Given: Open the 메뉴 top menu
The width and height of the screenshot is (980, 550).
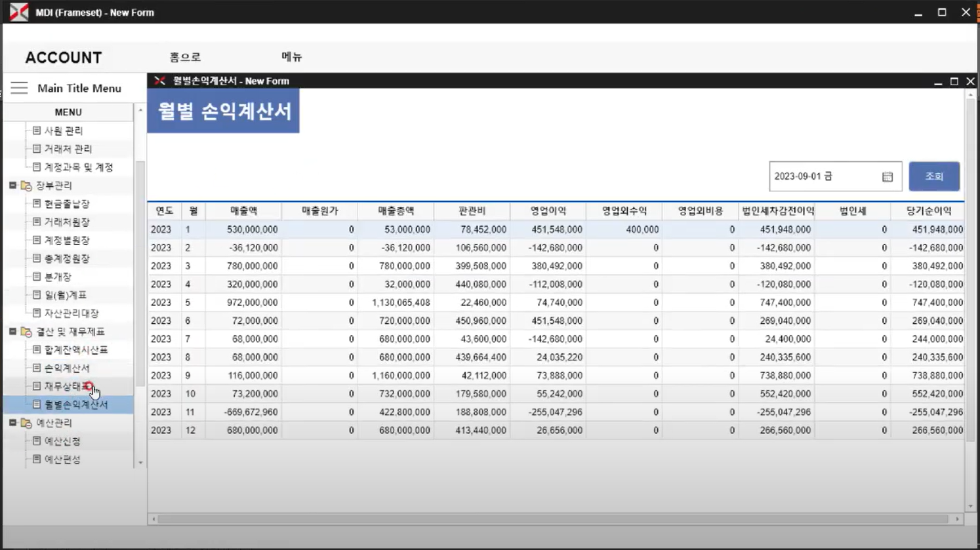Looking at the screenshot, I should click(292, 57).
